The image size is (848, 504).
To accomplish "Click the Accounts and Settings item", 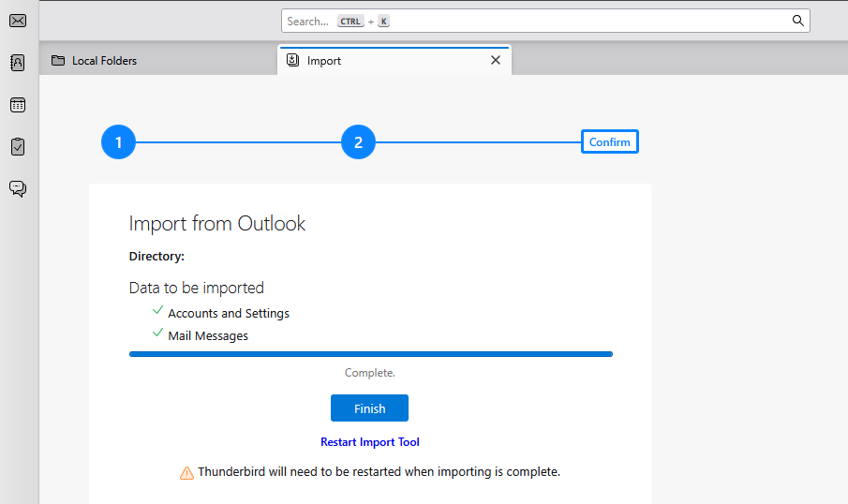I will coord(229,314).
